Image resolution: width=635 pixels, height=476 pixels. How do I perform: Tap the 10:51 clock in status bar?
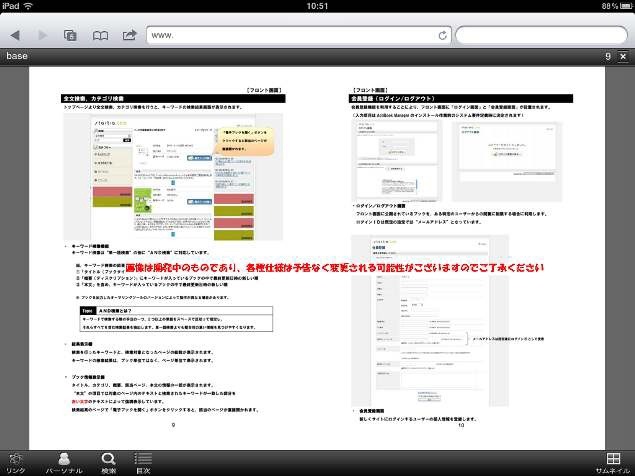[317, 6]
